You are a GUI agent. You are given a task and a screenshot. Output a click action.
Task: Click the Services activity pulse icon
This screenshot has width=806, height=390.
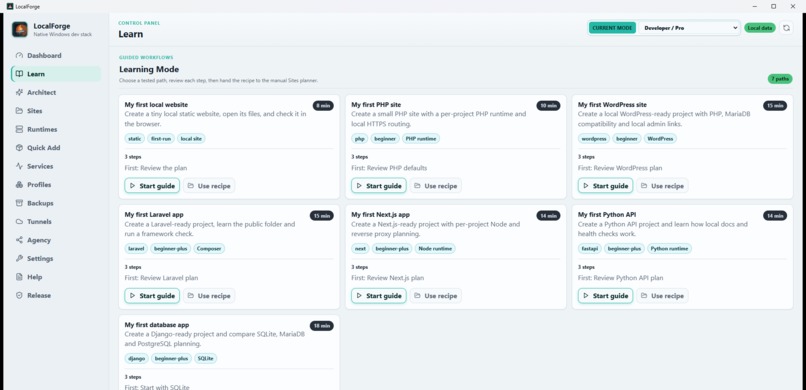coord(20,166)
